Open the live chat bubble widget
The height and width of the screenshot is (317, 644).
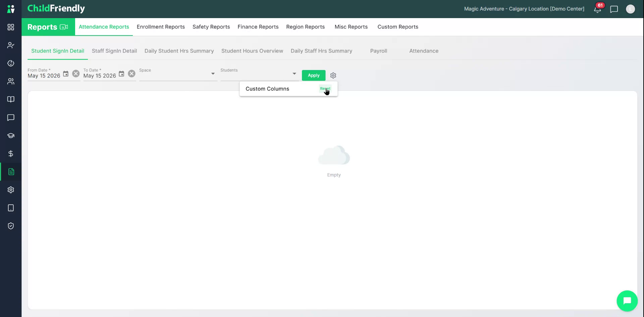pos(627,301)
